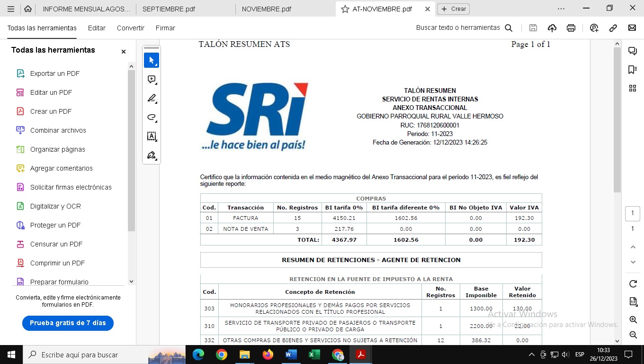Select the highlighter pen tool

(x=152, y=99)
